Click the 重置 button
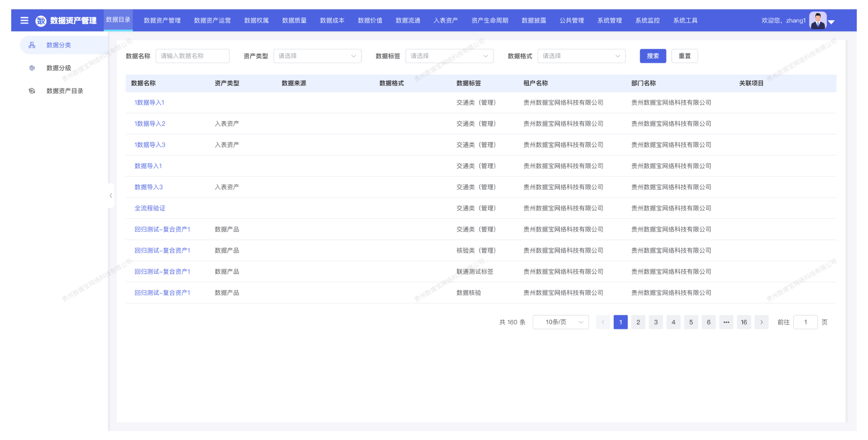The image size is (868, 440). [x=684, y=56]
